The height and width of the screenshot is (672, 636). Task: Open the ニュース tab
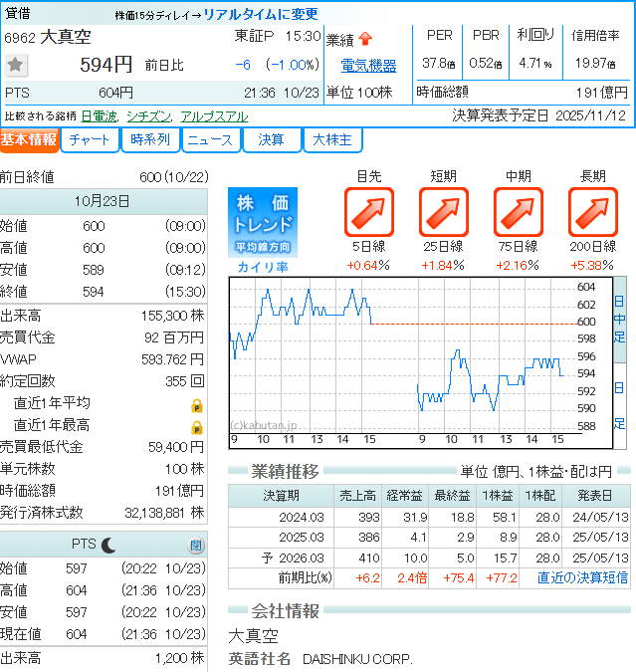[211, 140]
